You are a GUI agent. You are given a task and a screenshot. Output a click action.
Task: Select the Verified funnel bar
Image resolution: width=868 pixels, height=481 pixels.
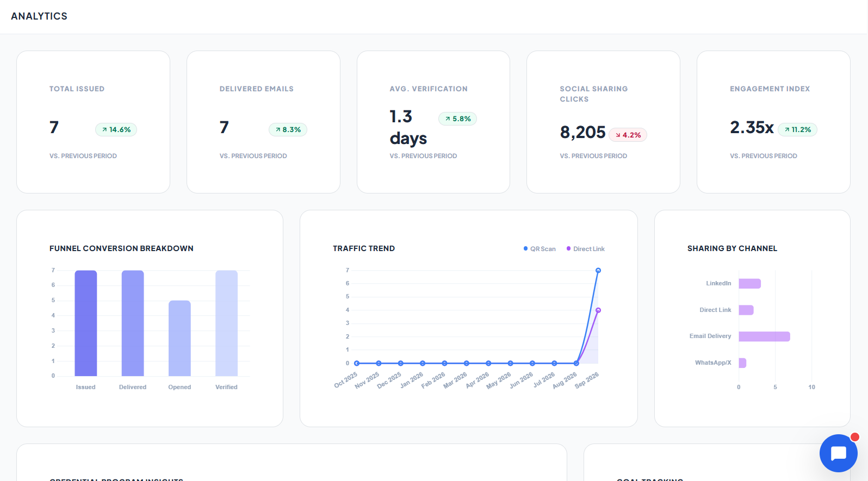pyautogui.click(x=226, y=323)
